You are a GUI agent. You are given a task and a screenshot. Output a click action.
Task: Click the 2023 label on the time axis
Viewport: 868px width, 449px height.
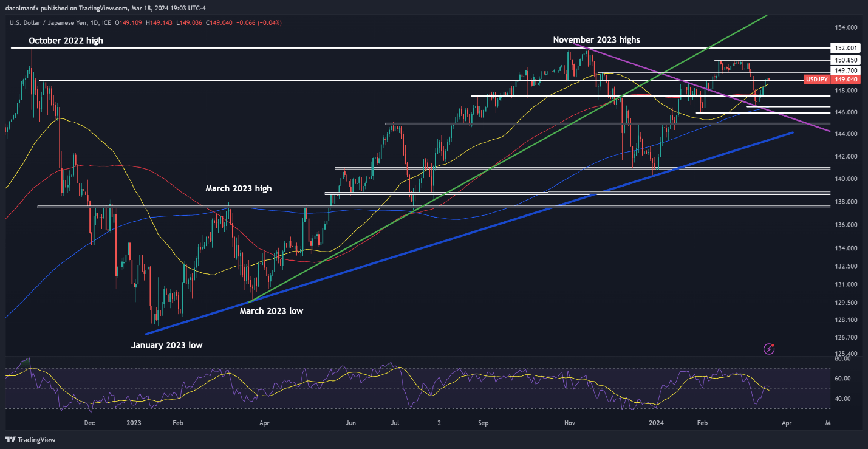(134, 422)
